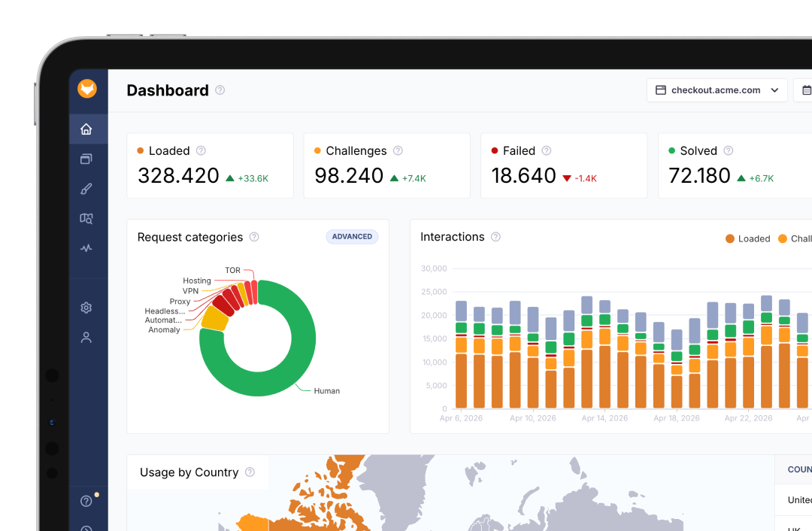Open the Home page in sidebar
812x531 pixels.
(x=86, y=129)
